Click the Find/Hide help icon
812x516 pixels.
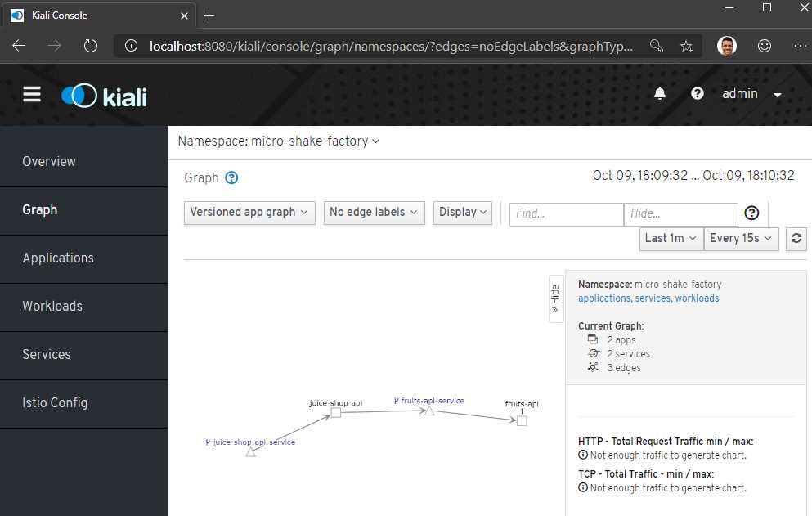pos(751,213)
